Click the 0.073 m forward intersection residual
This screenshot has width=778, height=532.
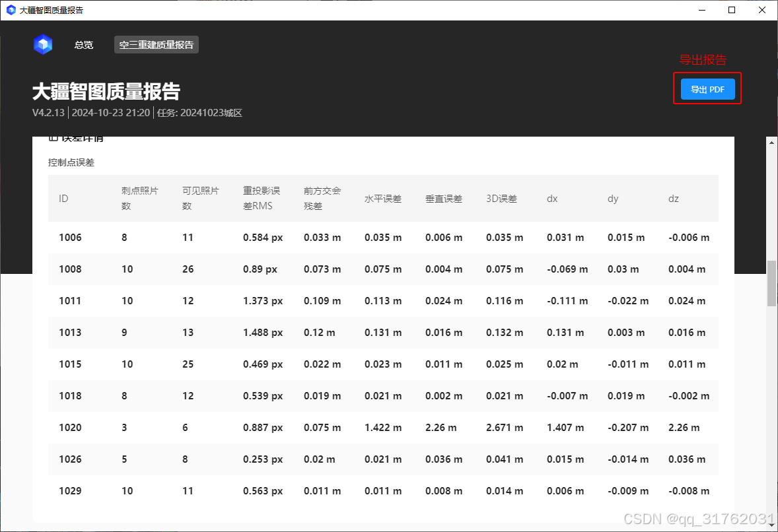tap(322, 269)
